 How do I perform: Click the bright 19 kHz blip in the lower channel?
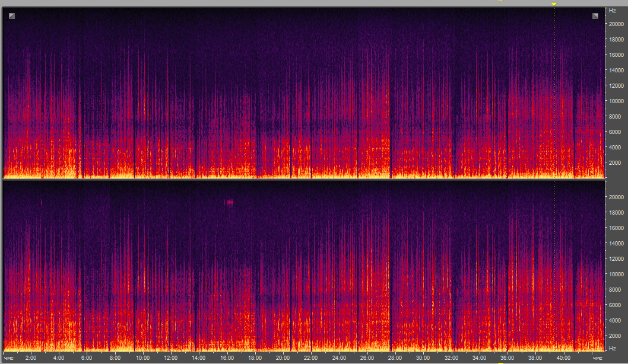coord(230,202)
